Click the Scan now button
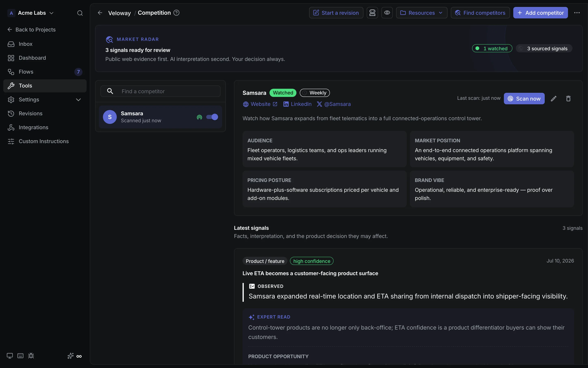This screenshot has height=368, width=588. [x=524, y=99]
